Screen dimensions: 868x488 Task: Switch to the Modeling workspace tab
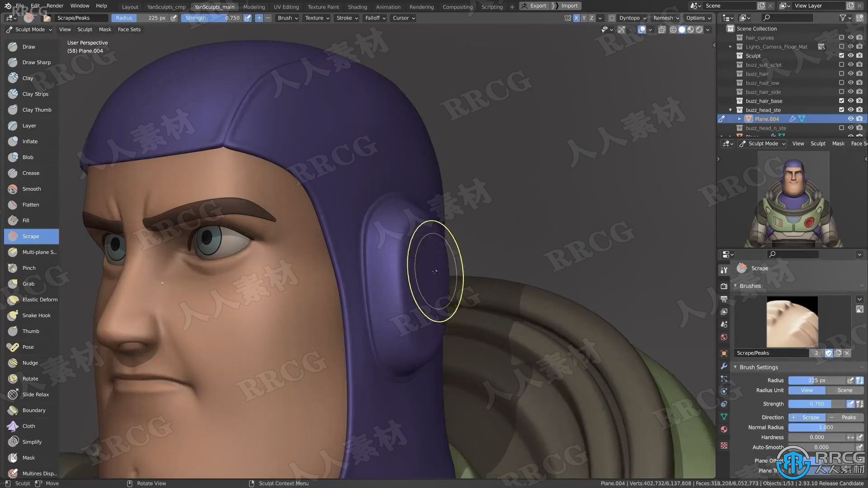click(x=254, y=7)
